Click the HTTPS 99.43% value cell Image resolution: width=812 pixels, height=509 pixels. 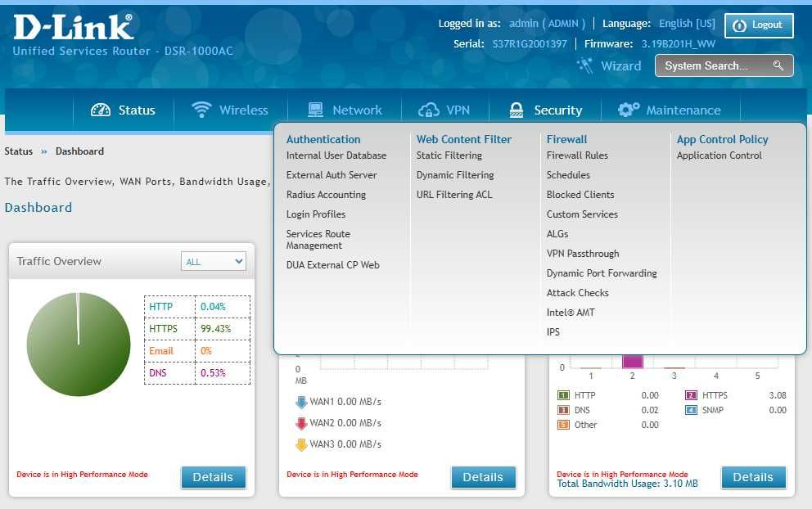(x=223, y=329)
